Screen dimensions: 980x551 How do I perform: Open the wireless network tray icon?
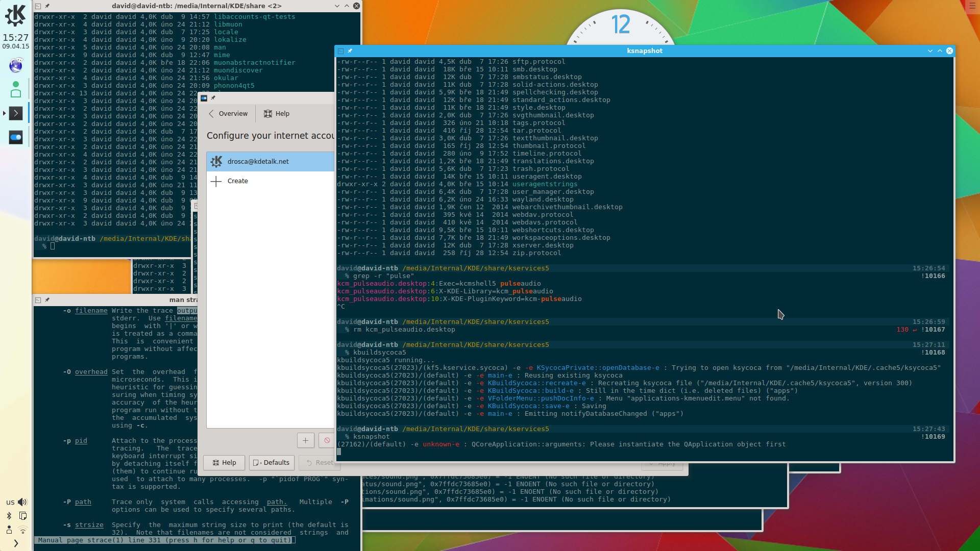coord(23,530)
